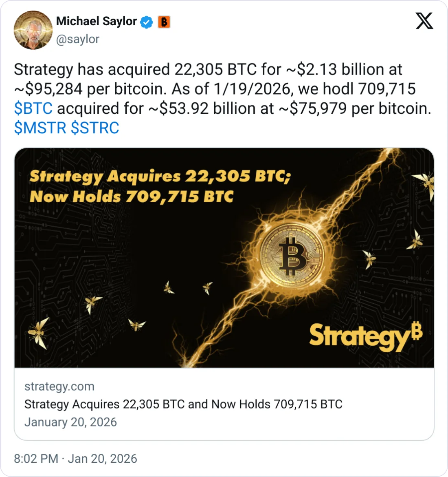Click the Strategy logo in the image
Screen dimensions: 448x477
coord(365,336)
